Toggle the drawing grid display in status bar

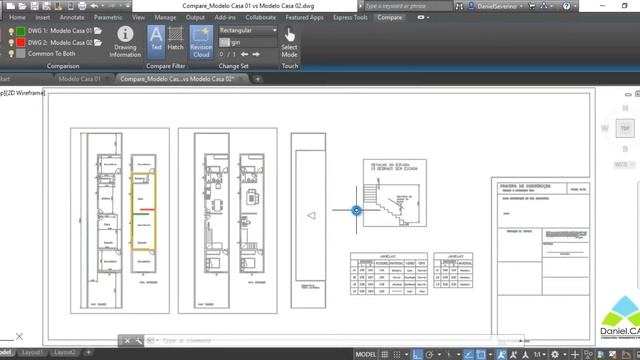click(384, 354)
